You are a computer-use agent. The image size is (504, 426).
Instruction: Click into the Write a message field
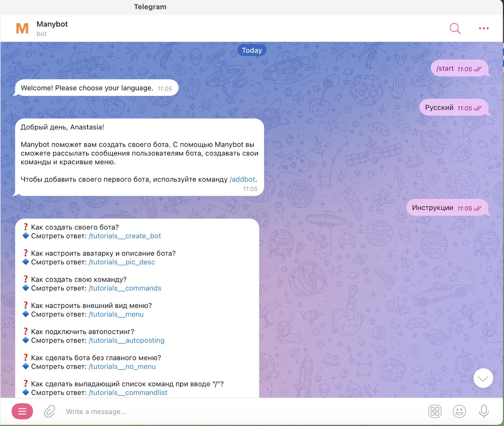pyautogui.click(x=220, y=412)
